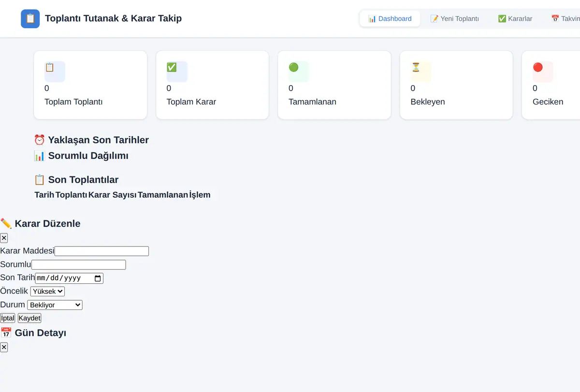
Task: Open the date picker calendar icon in Son Tarih
Action: pyautogui.click(x=98, y=278)
